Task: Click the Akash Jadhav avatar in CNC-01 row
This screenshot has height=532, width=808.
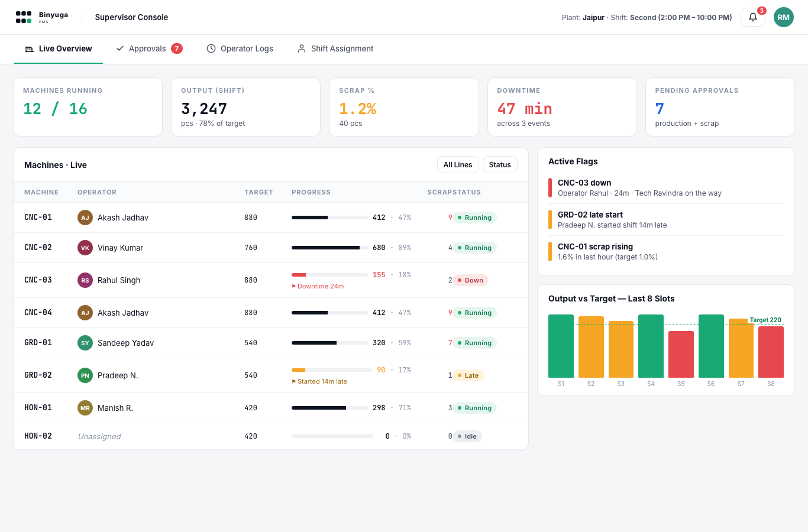Action: tap(85, 218)
